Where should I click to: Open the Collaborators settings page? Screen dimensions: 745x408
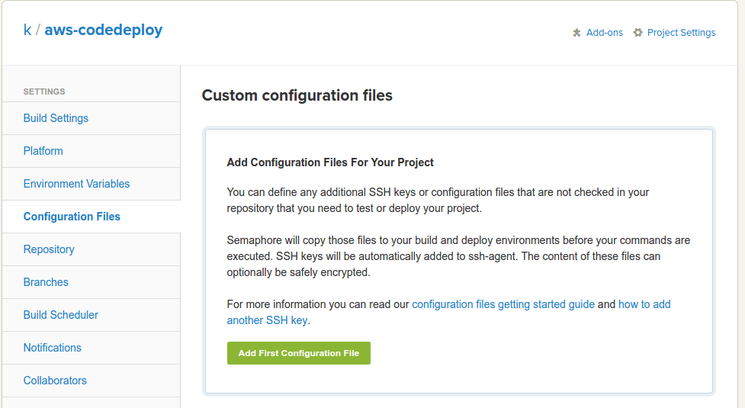click(x=55, y=380)
